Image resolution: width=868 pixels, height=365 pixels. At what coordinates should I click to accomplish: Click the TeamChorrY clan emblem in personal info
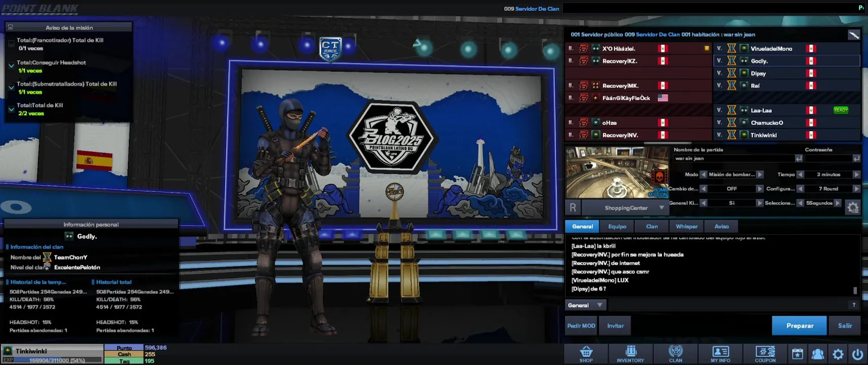tap(47, 257)
